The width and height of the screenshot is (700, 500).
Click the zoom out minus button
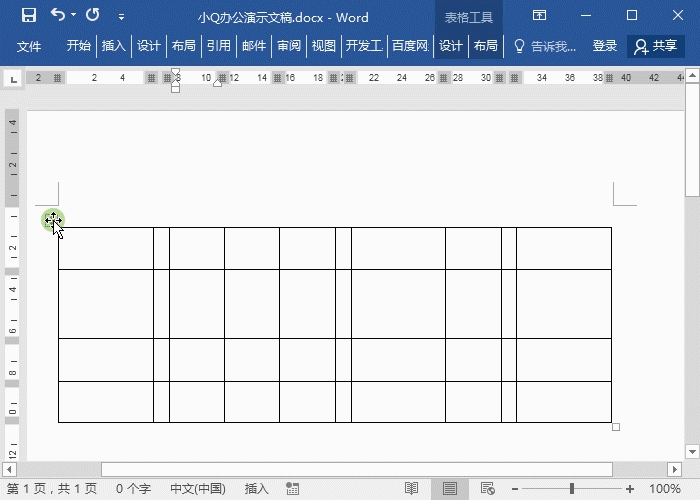[515, 489]
